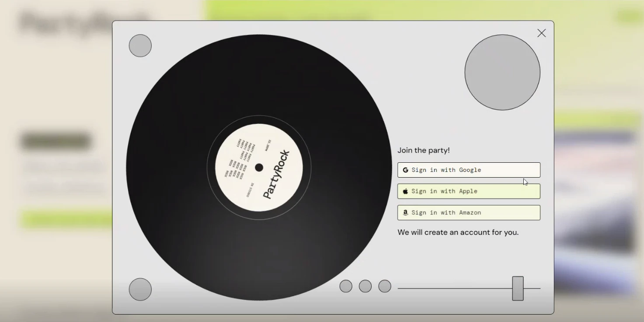Choose Sign in with Apple

pyautogui.click(x=469, y=191)
